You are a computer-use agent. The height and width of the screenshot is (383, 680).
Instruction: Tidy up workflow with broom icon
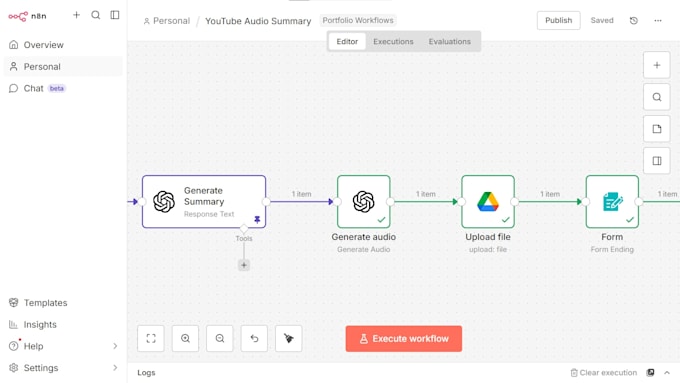[x=288, y=338]
